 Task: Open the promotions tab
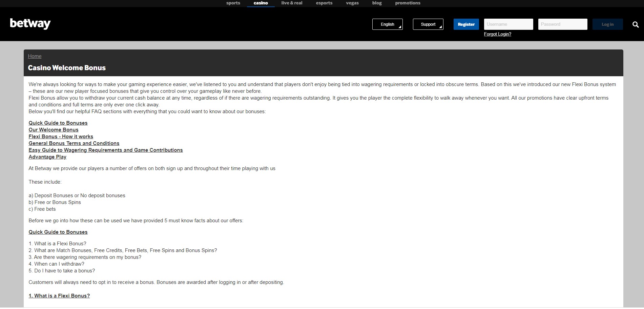pos(408,3)
